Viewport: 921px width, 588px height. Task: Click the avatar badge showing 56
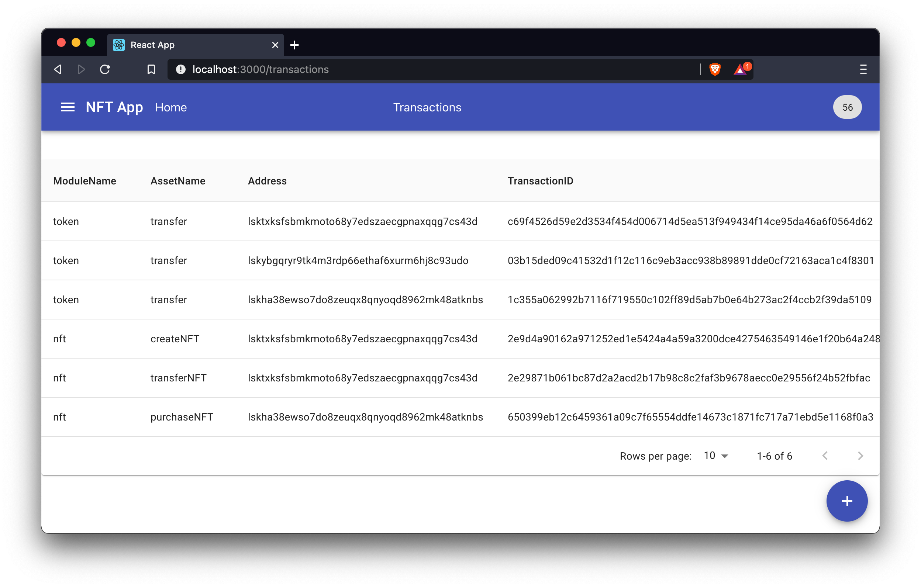click(847, 107)
